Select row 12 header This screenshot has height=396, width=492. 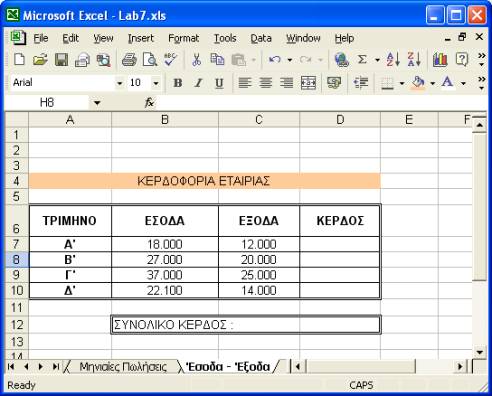click(x=17, y=324)
